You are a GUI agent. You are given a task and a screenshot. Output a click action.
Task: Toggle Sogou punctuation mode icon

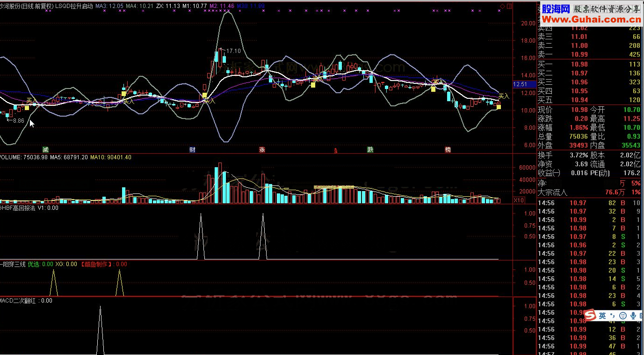pos(612,316)
